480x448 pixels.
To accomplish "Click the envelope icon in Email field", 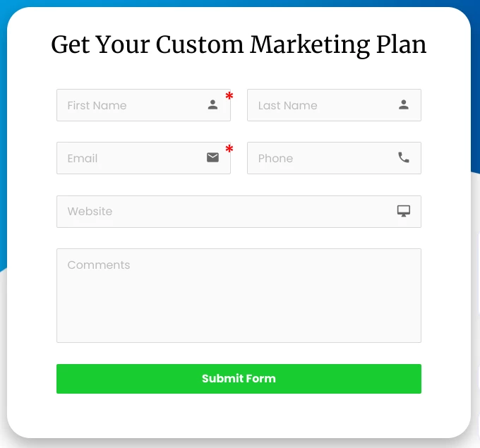I will 212,157.
